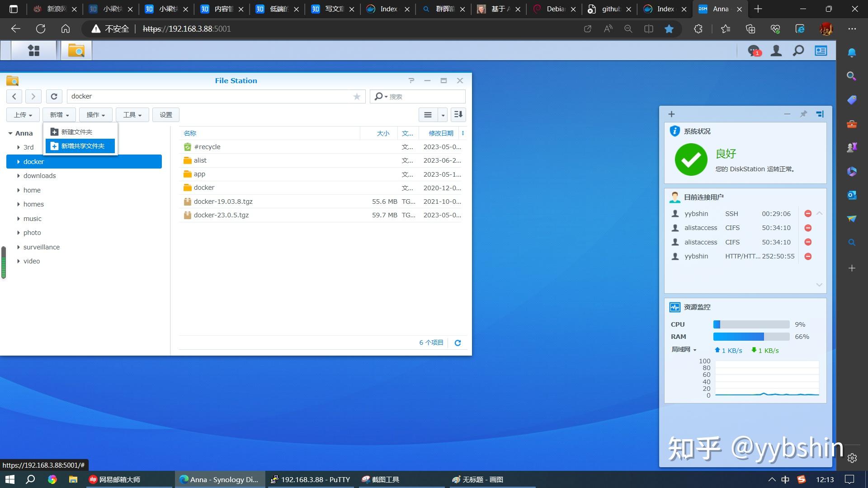The width and height of the screenshot is (868, 488).
Task: Open the 局域网 dropdown in resource monitor
Action: pyautogui.click(x=684, y=350)
